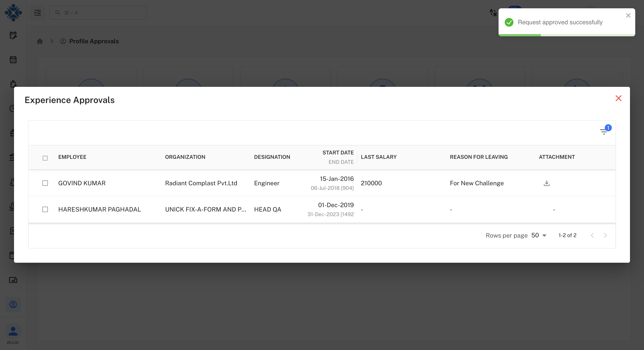The width and height of the screenshot is (644, 350).
Task: Toggle the checkbox for GOVIND KUMAR row
Action: 45,183
